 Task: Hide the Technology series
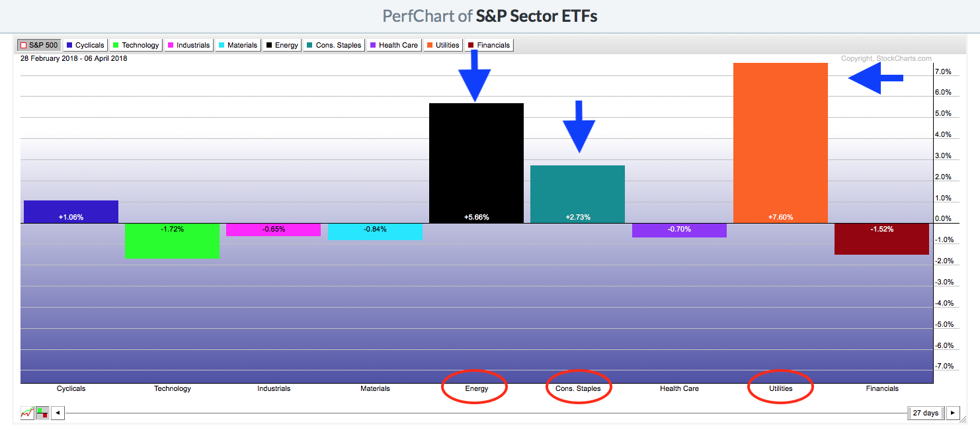click(136, 45)
